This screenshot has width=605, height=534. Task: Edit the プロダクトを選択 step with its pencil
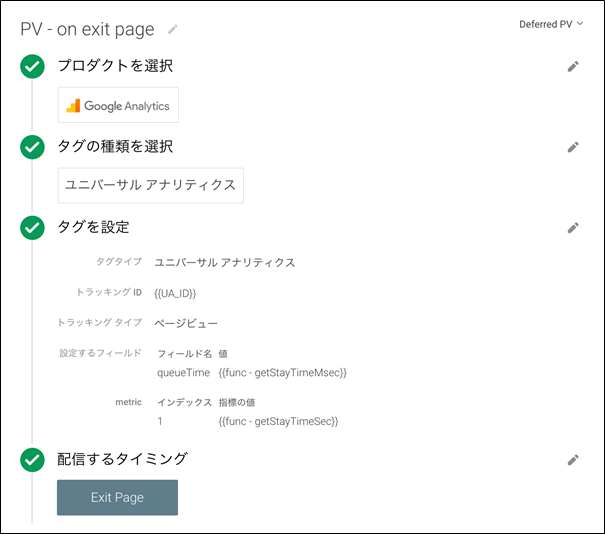pos(573,67)
